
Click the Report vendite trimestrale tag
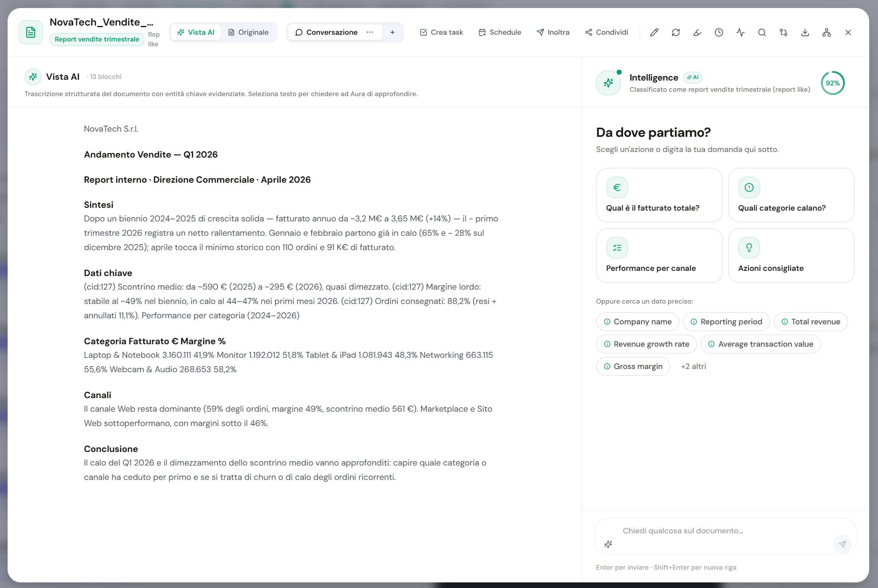[x=97, y=39]
